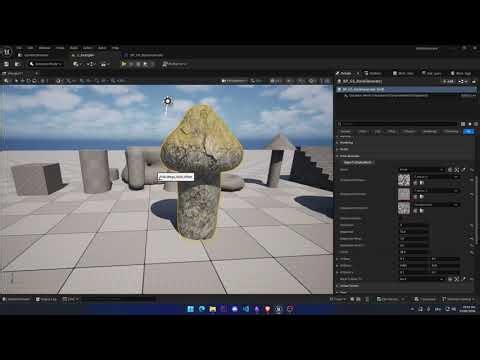Click browse-to-asset icon under first texture

(422, 183)
